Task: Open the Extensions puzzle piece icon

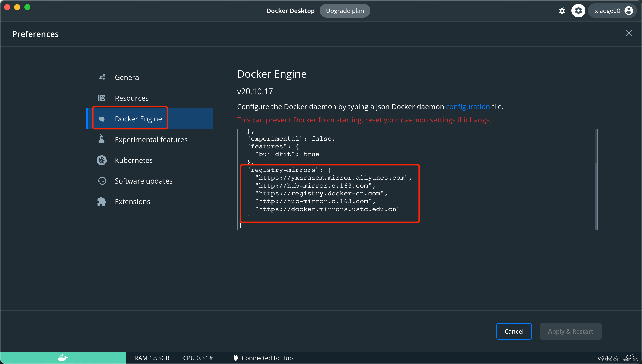Action: [x=102, y=201]
